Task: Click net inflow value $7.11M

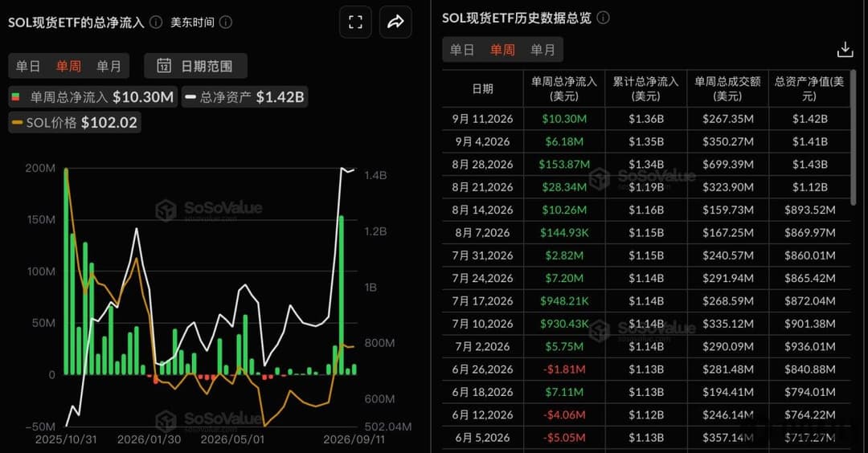Action: pos(564,392)
